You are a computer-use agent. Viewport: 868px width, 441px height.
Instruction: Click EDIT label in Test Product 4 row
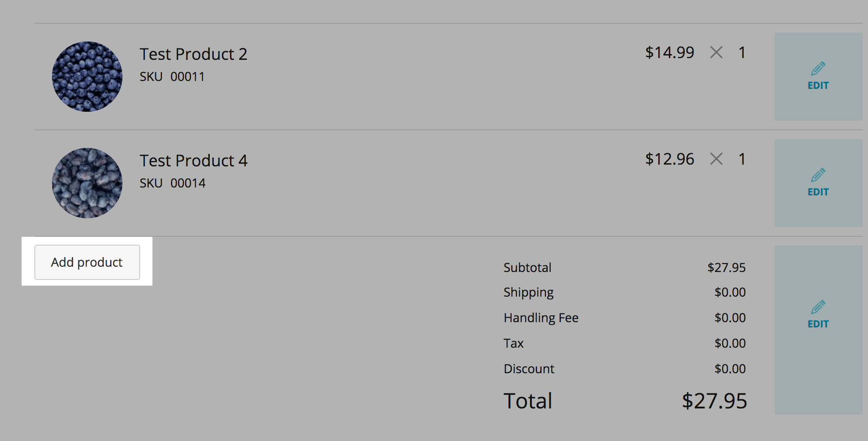[x=818, y=192]
